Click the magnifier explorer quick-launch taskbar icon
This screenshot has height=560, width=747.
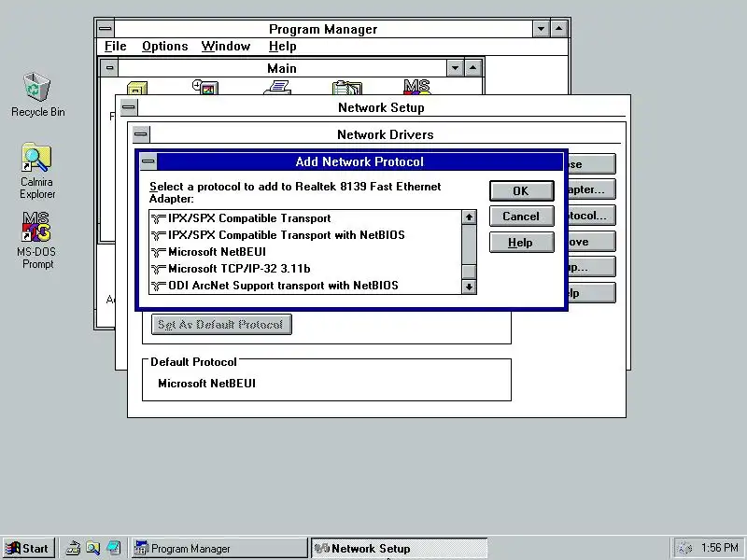(x=92, y=548)
